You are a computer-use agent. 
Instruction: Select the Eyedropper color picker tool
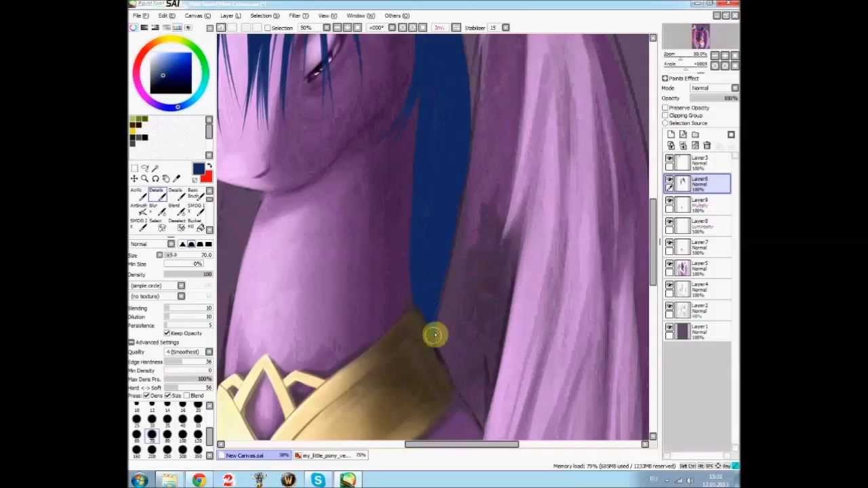(177, 179)
